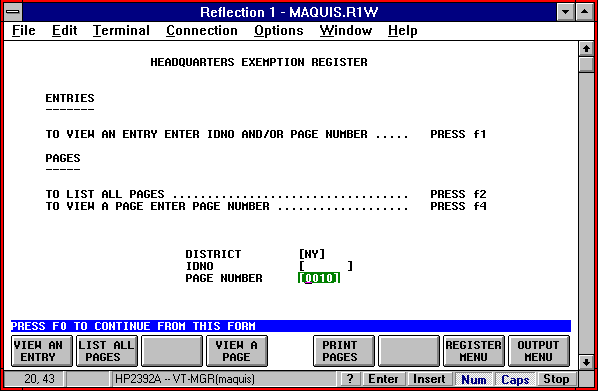This screenshot has width=598, height=391.
Task: Open the Window menu
Action: (x=346, y=31)
